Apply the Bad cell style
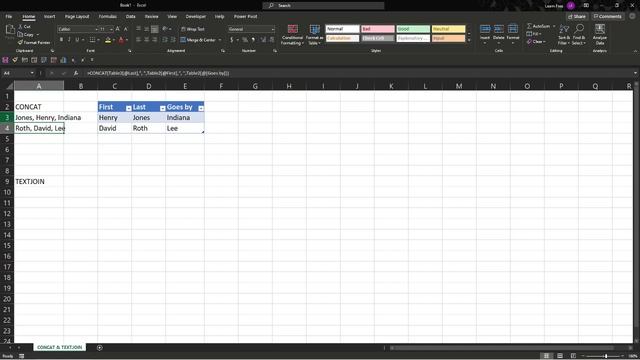This screenshot has height=360, width=640. pyautogui.click(x=378, y=29)
